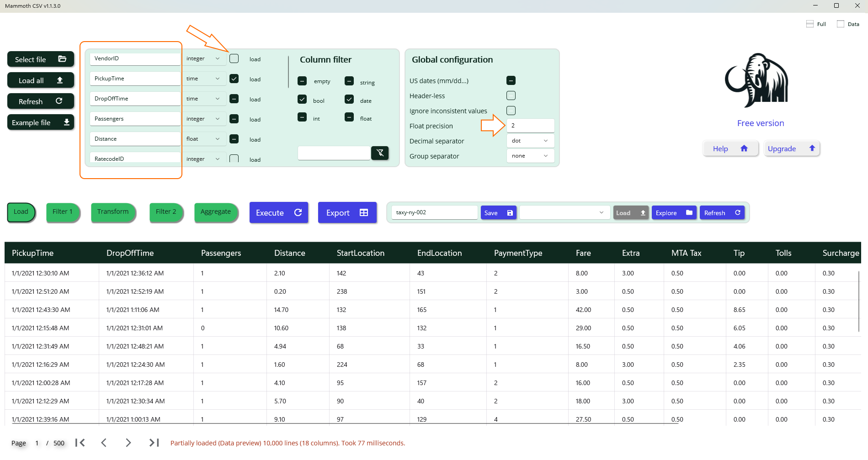
Task: Click the column filter funnel icon
Action: (x=380, y=153)
